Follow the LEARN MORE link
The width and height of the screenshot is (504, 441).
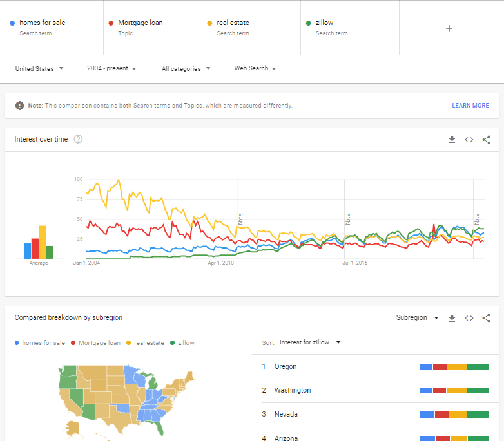coord(470,106)
